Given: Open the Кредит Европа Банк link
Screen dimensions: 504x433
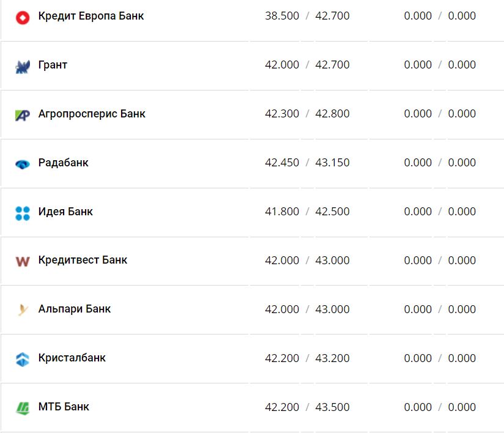Looking at the screenshot, I should (91, 16).
